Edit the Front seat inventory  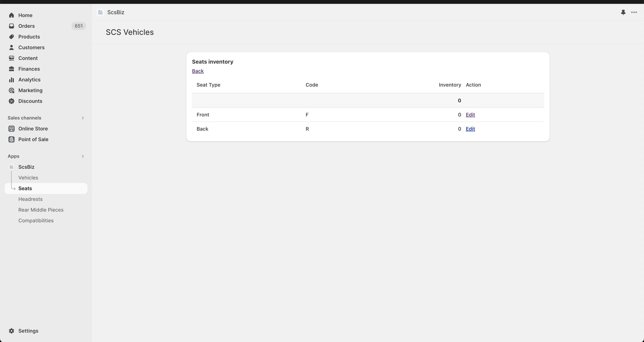click(x=470, y=115)
